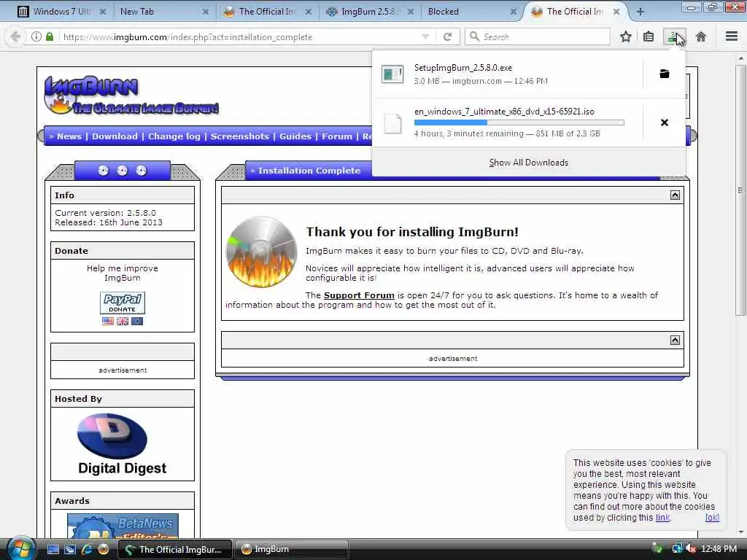Go to the Home page icon

coord(701,36)
